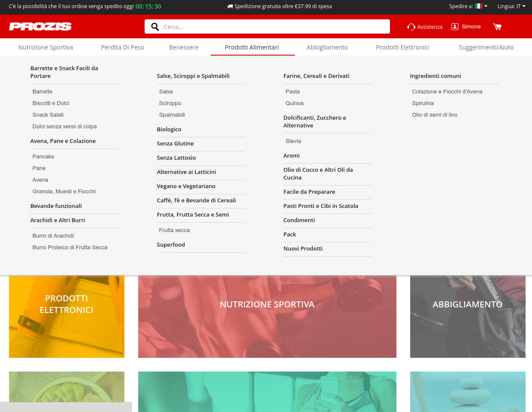The height and width of the screenshot is (412, 532).
Task: Click the Assistenza headset icon
Action: [x=411, y=27]
